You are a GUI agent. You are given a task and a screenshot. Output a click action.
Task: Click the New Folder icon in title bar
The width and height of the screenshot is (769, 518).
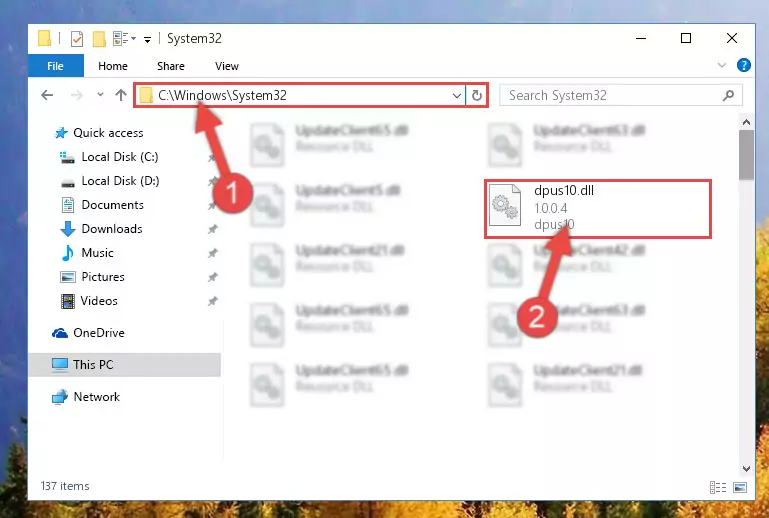click(x=99, y=38)
